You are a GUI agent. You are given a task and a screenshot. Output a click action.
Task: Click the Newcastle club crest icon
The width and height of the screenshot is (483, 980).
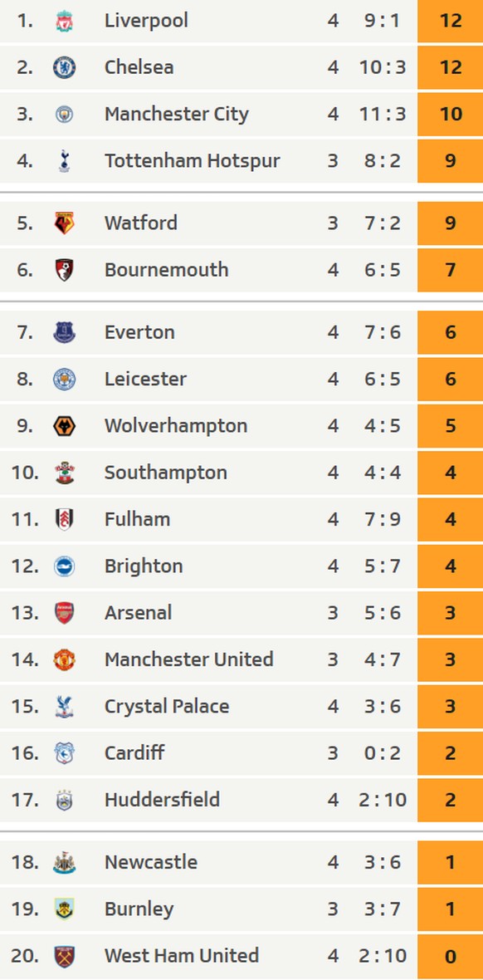click(x=65, y=863)
